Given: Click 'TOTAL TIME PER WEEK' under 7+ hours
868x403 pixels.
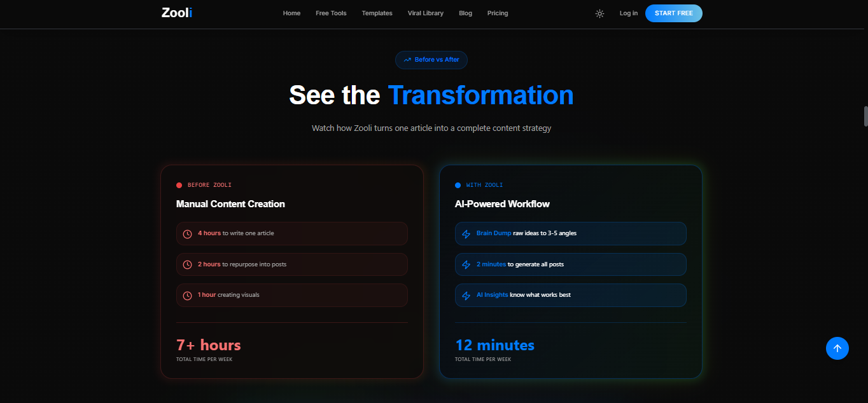Looking at the screenshot, I should coord(204,360).
